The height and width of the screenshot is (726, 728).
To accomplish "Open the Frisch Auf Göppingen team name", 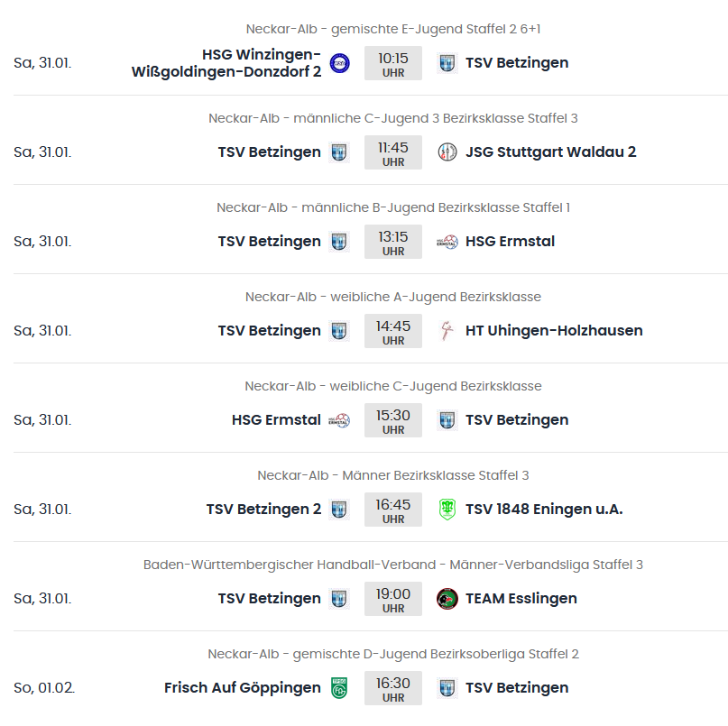I will click(x=242, y=688).
